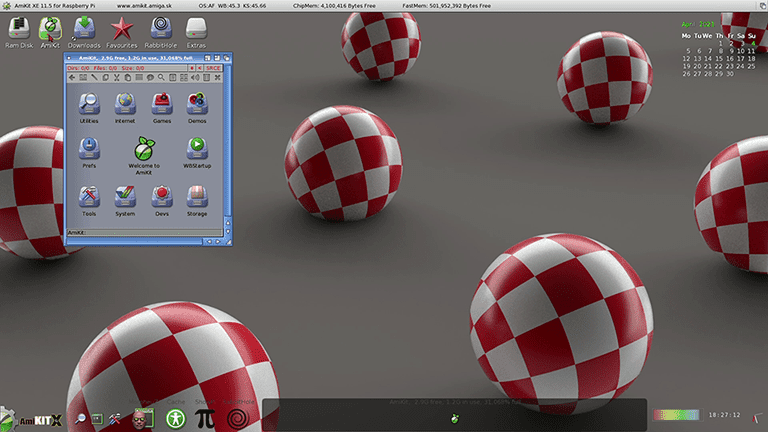This screenshot has height=432, width=768.
Task: Open the Prefs drawer
Action: (x=89, y=153)
